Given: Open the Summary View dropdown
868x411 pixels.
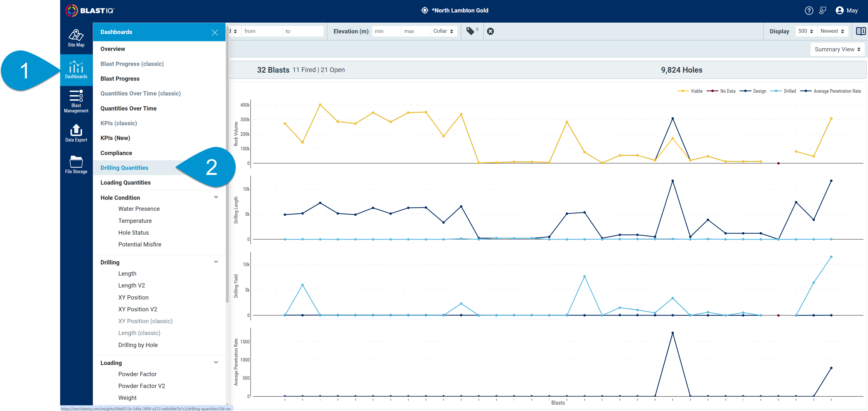Looking at the screenshot, I should pyautogui.click(x=837, y=49).
